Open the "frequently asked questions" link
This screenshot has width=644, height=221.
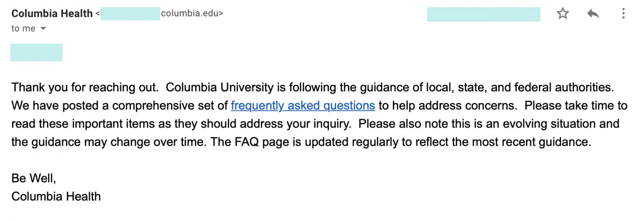pyautogui.click(x=303, y=105)
